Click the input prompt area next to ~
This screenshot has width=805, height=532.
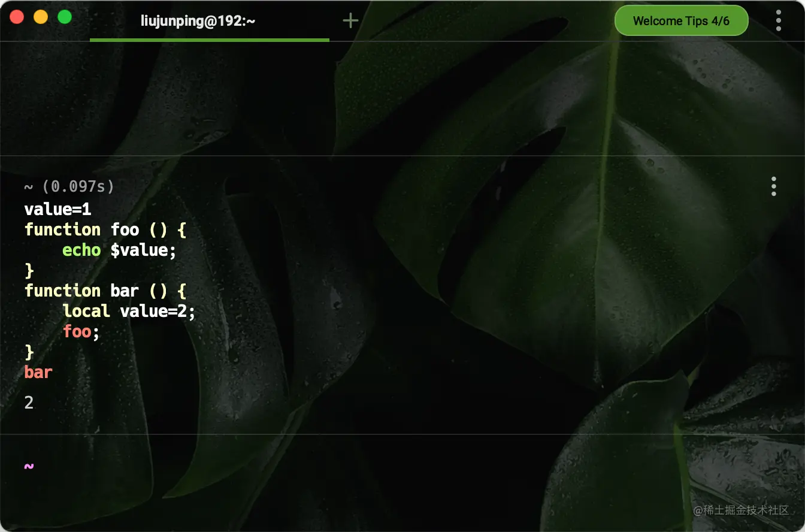coord(401,466)
